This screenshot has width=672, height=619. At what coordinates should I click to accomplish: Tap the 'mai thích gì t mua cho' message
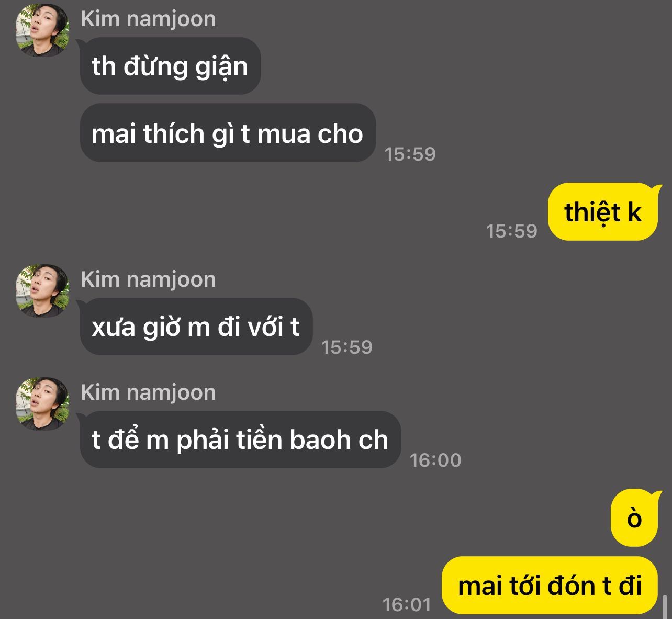tap(228, 133)
